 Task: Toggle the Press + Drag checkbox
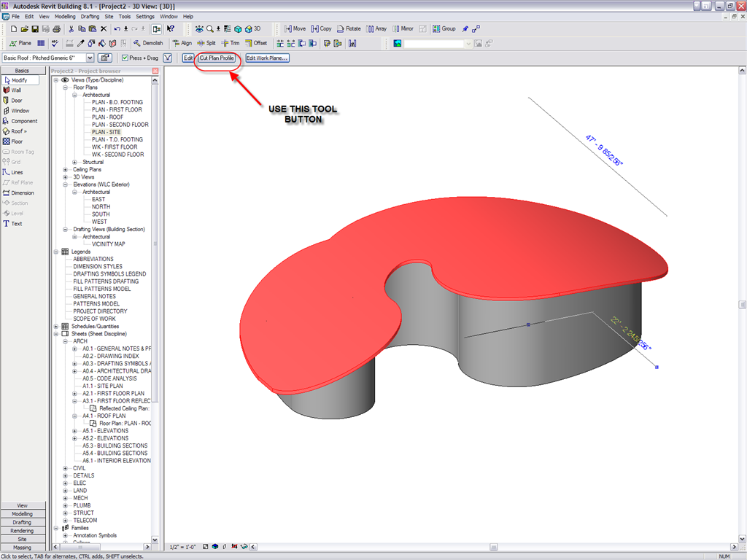tap(126, 58)
